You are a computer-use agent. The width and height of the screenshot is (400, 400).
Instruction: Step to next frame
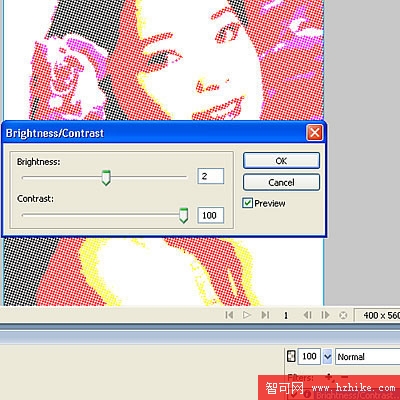coord(325,315)
